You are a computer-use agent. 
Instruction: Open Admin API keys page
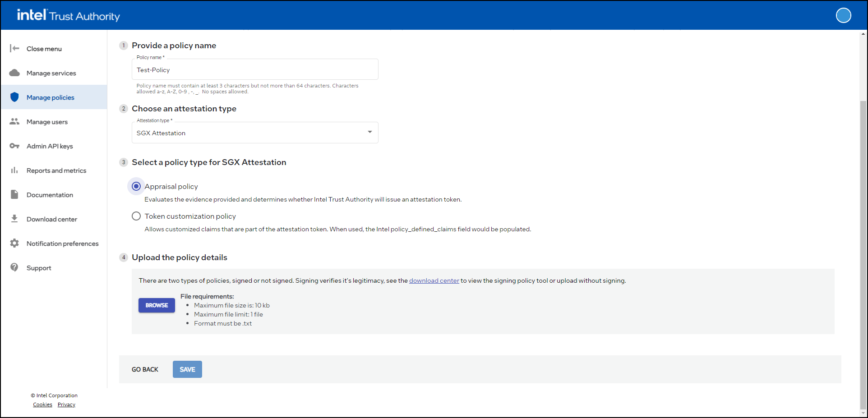(54, 146)
